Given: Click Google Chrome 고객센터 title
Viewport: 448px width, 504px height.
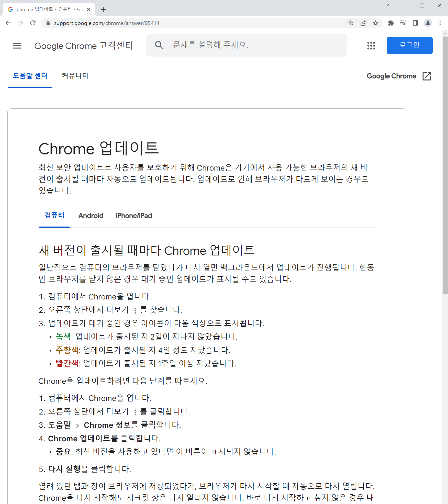Looking at the screenshot, I should 84,46.
